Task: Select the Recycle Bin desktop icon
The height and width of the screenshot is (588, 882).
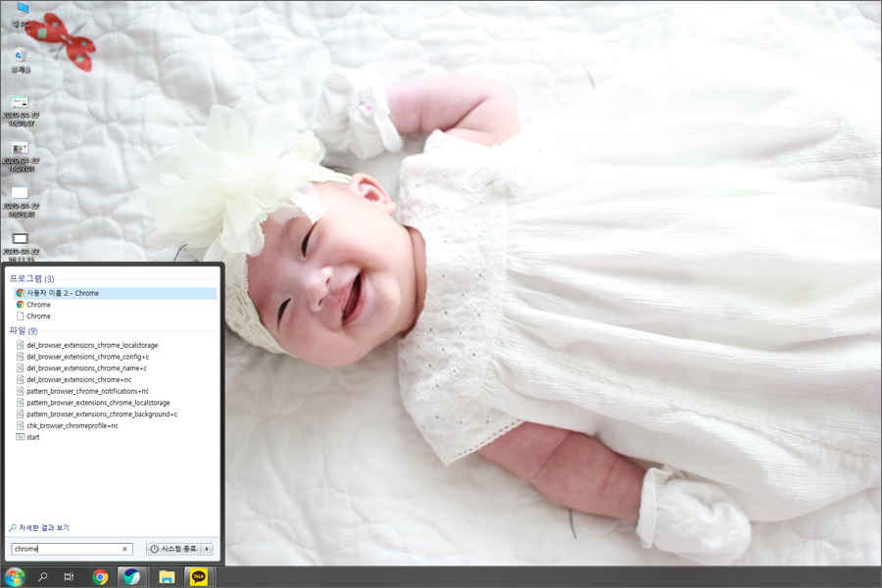Action: [21, 60]
